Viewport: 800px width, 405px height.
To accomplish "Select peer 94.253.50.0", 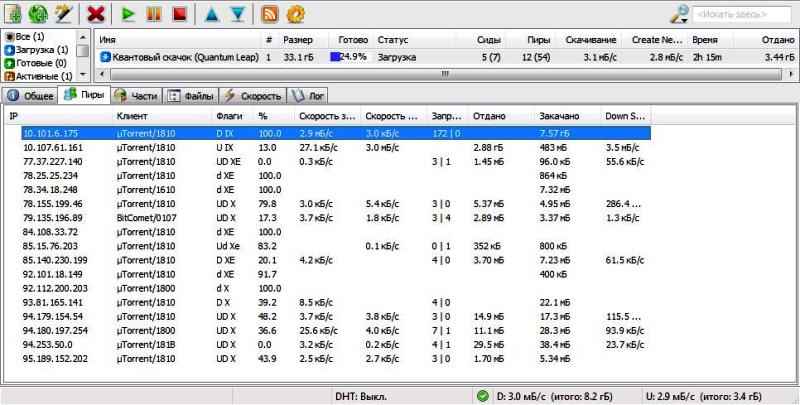I will tap(336, 345).
